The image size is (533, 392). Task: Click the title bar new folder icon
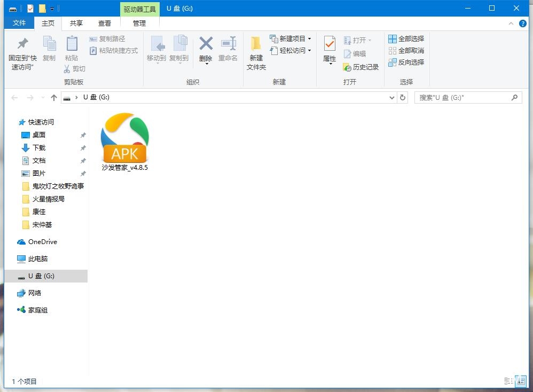point(43,9)
